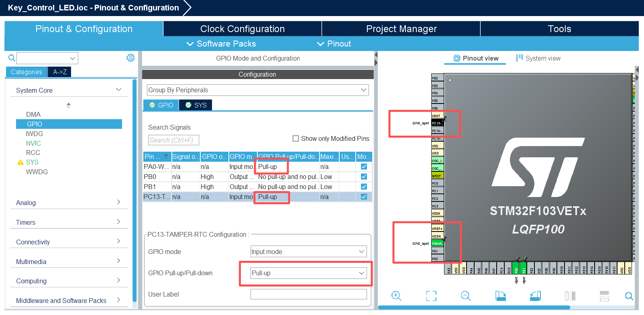This screenshot has width=644, height=315.
Task: Expand the Connectivity category
Action: coord(118,241)
